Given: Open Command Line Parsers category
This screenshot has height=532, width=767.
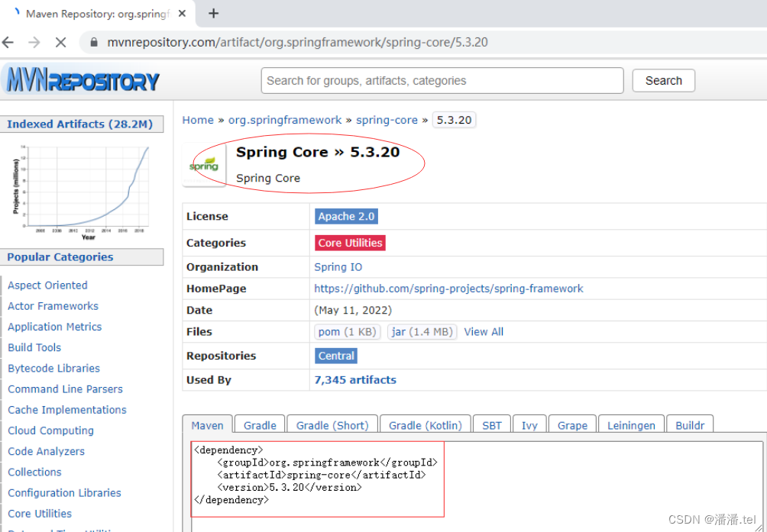Looking at the screenshot, I should click(x=65, y=389).
